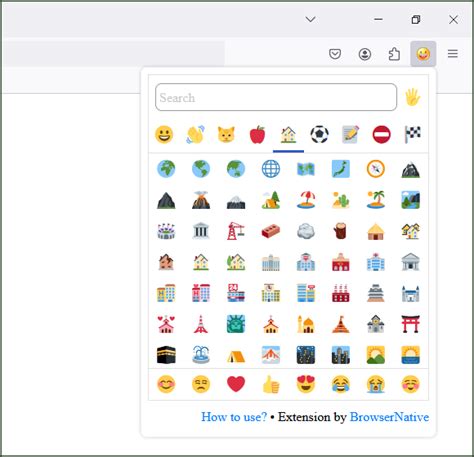
Task: Open the emoji extension toolbar button
Action: tap(423, 54)
